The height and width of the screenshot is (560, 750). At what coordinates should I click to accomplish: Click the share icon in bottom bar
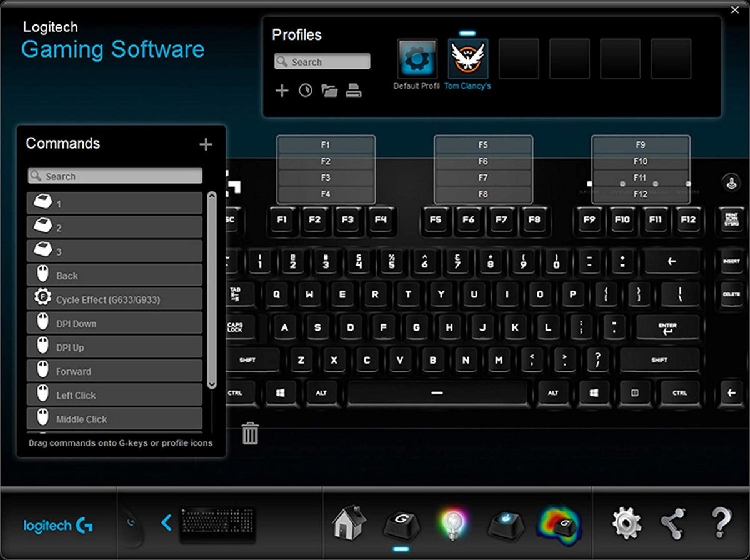(673, 522)
